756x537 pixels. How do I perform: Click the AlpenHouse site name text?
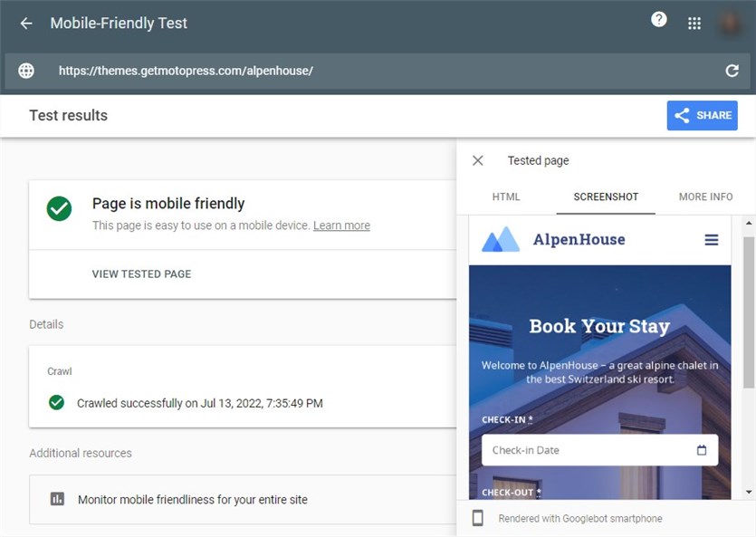[579, 239]
